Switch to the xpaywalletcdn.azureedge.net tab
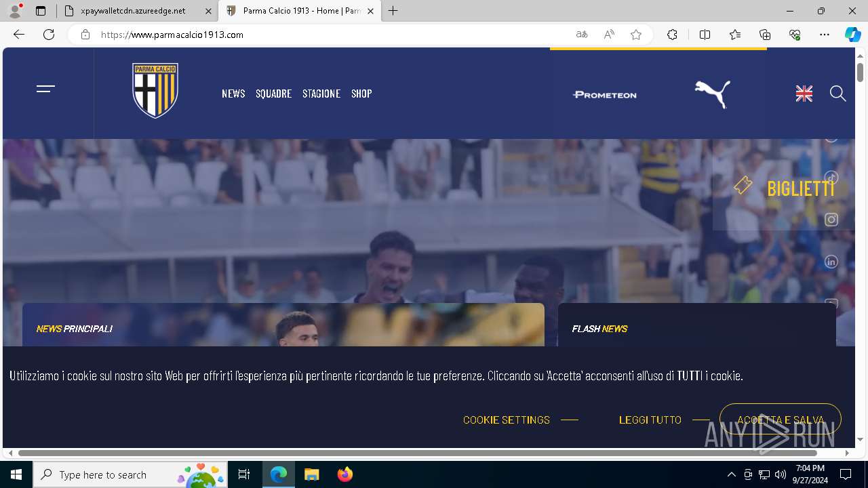Image resolution: width=868 pixels, height=488 pixels. click(137, 11)
